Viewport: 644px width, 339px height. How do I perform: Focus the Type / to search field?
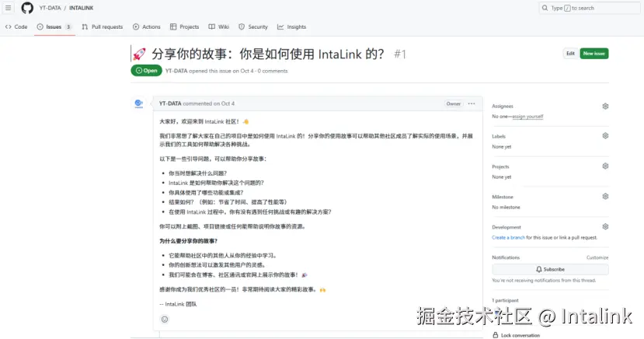(x=590, y=8)
